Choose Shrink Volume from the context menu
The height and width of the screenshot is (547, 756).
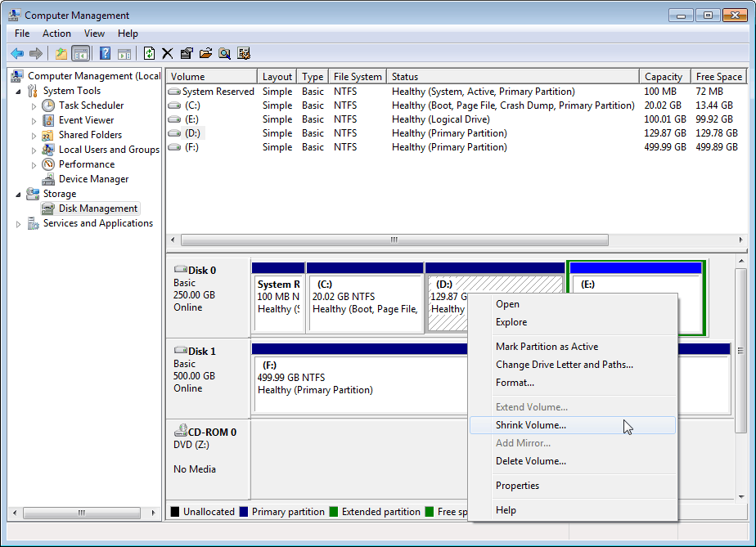coord(532,424)
